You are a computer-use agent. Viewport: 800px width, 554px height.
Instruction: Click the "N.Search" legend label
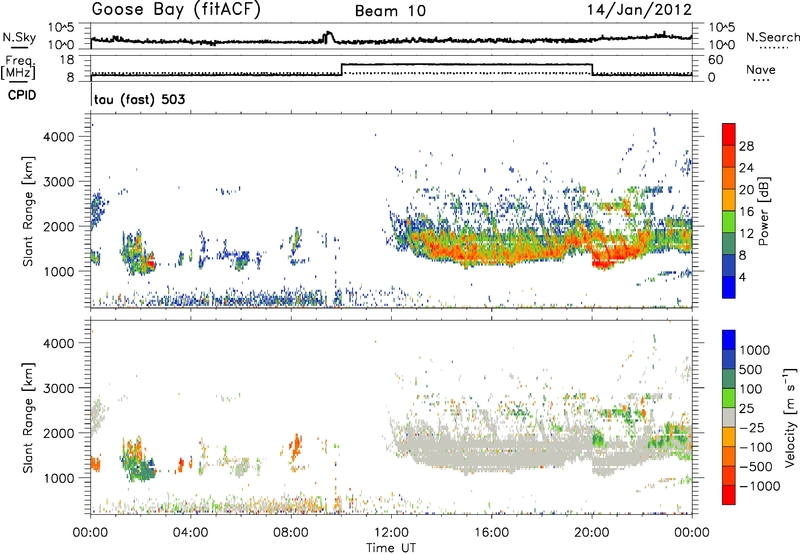click(772, 37)
